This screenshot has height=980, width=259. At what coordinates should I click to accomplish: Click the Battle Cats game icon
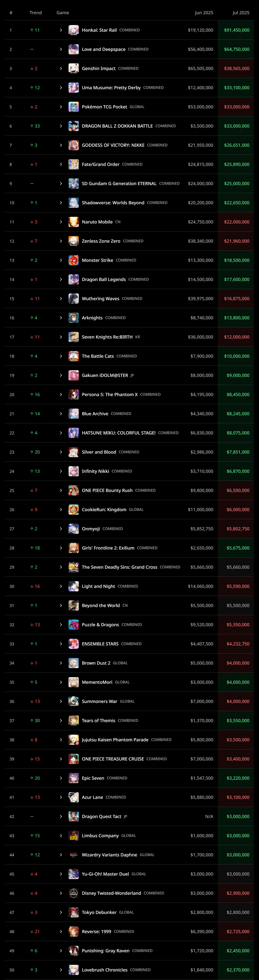pos(74,356)
